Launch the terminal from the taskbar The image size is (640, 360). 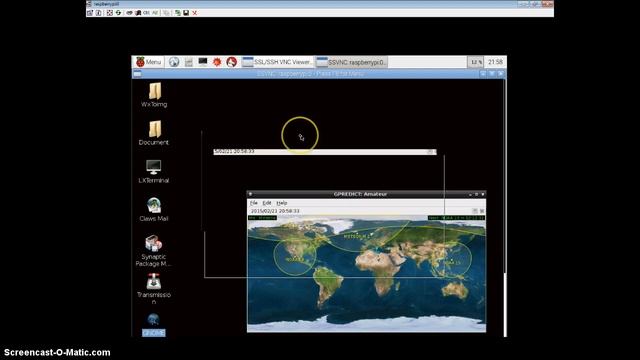click(x=203, y=62)
